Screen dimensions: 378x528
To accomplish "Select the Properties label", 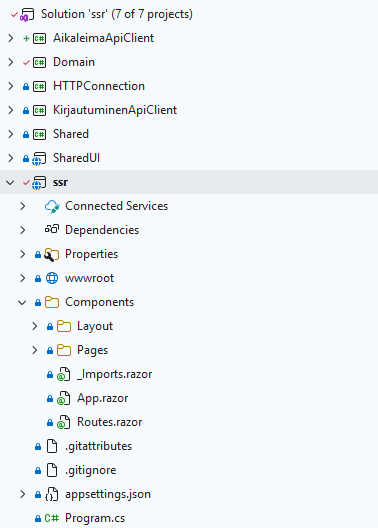I will click(x=92, y=254).
